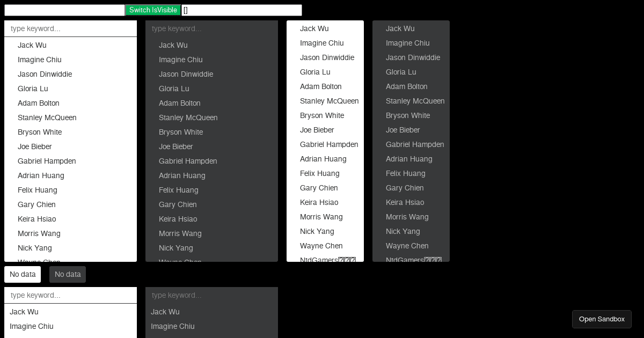The height and width of the screenshot is (338, 644).
Task: Click the white No data panel
Action: pyautogui.click(x=23, y=274)
